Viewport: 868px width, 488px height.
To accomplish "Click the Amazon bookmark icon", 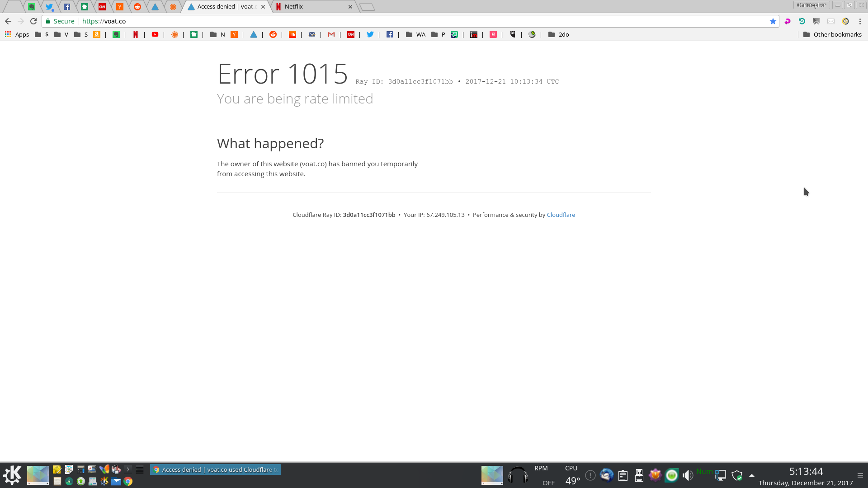I will point(96,34).
